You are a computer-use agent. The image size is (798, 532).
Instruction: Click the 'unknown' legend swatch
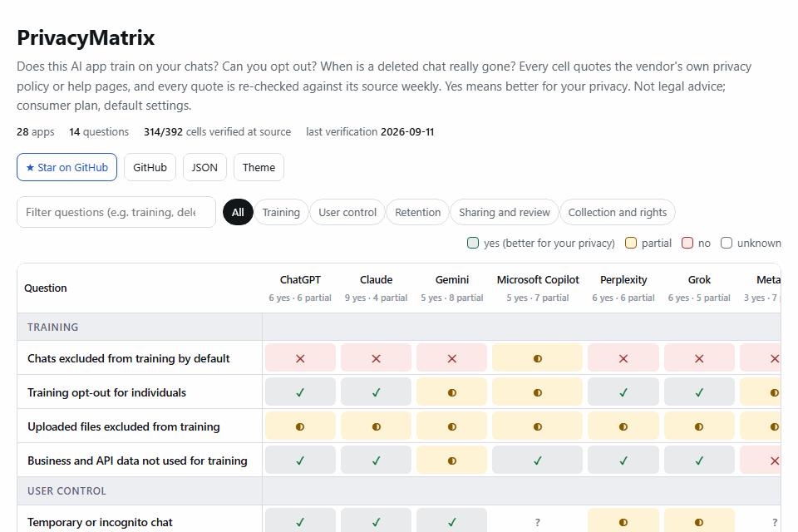click(x=727, y=243)
